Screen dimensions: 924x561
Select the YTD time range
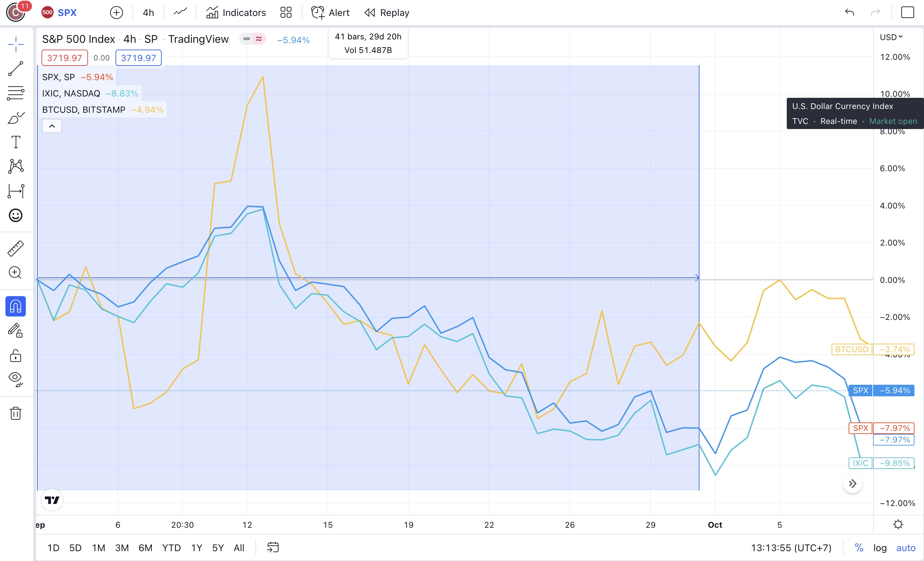coord(171,548)
